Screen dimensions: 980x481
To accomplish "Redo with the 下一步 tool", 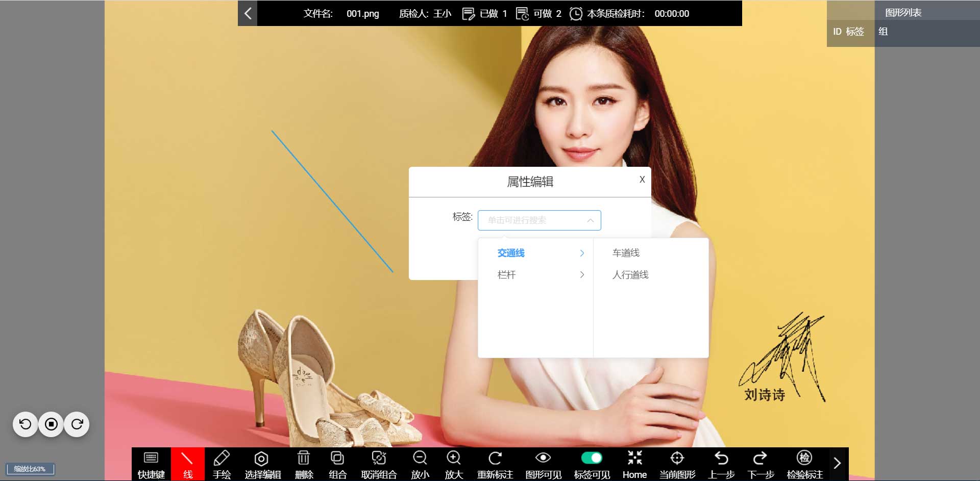I will click(x=761, y=465).
